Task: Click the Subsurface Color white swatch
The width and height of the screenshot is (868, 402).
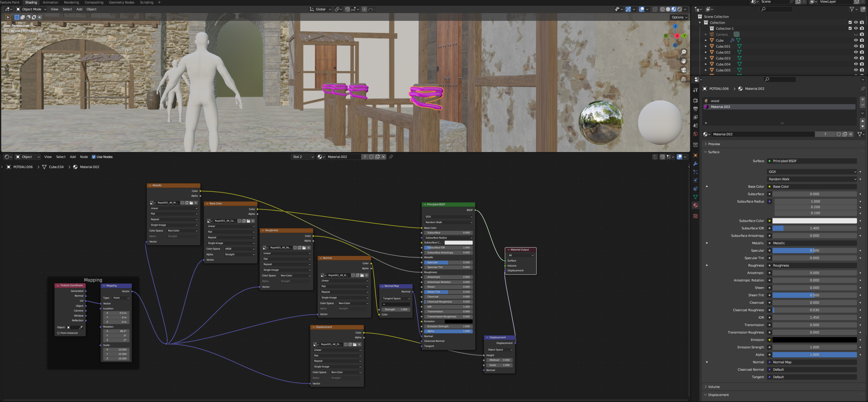Action: (x=814, y=221)
